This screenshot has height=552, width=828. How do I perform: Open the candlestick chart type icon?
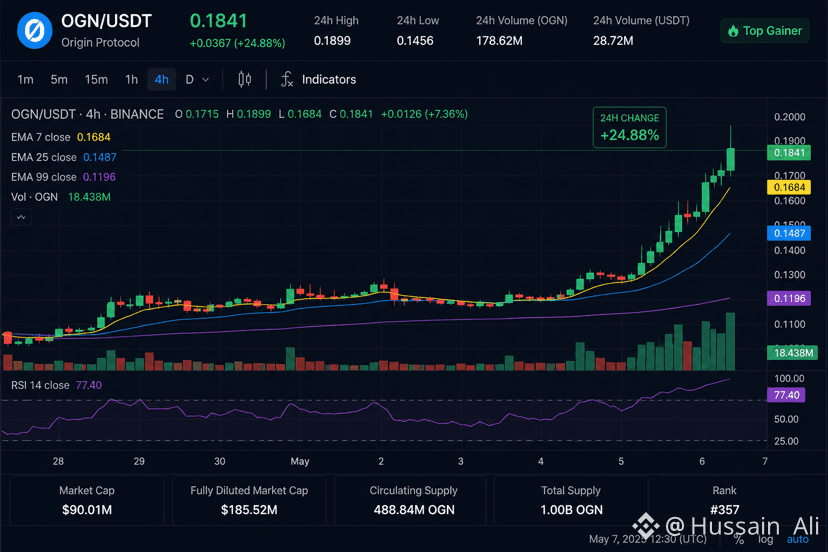coord(244,80)
